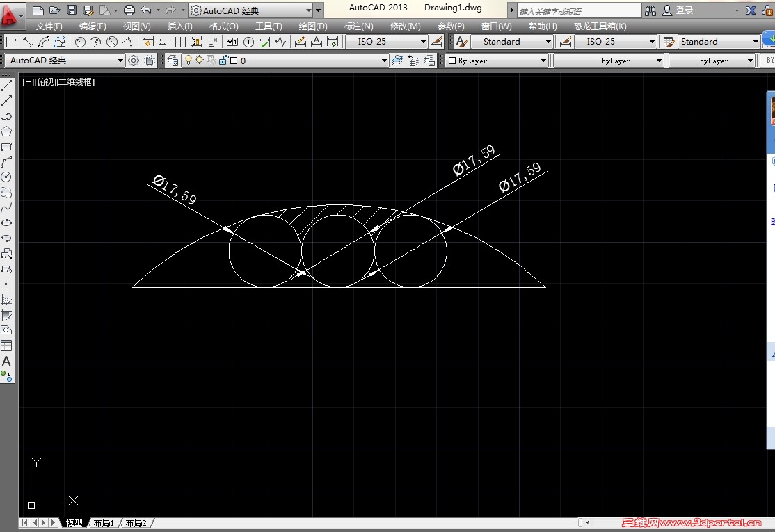Click the Dimension Text Edit tool
Viewport: 775px width, 532px height.
click(x=317, y=42)
